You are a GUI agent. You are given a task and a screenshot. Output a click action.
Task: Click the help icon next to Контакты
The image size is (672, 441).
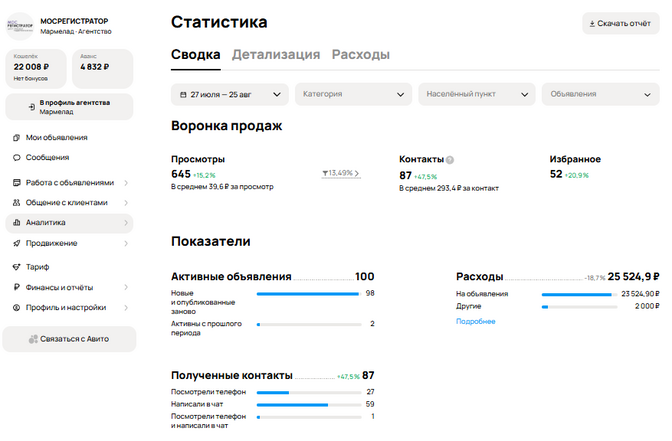click(450, 160)
